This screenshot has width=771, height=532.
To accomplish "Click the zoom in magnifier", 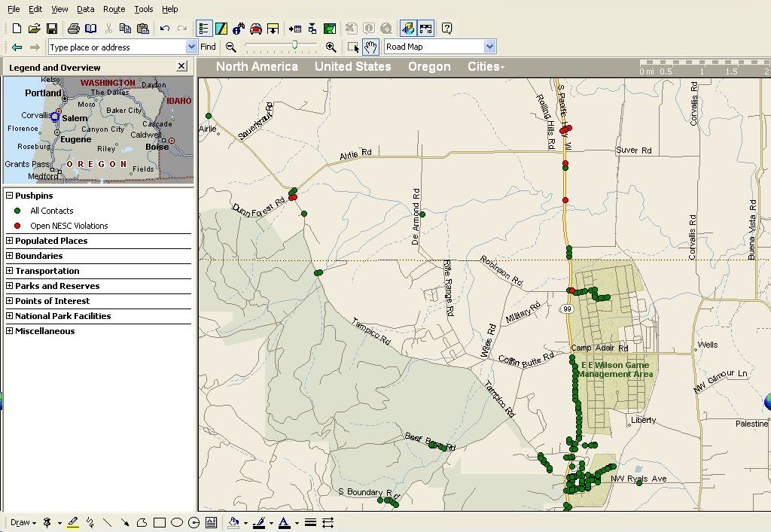I will [331, 47].
